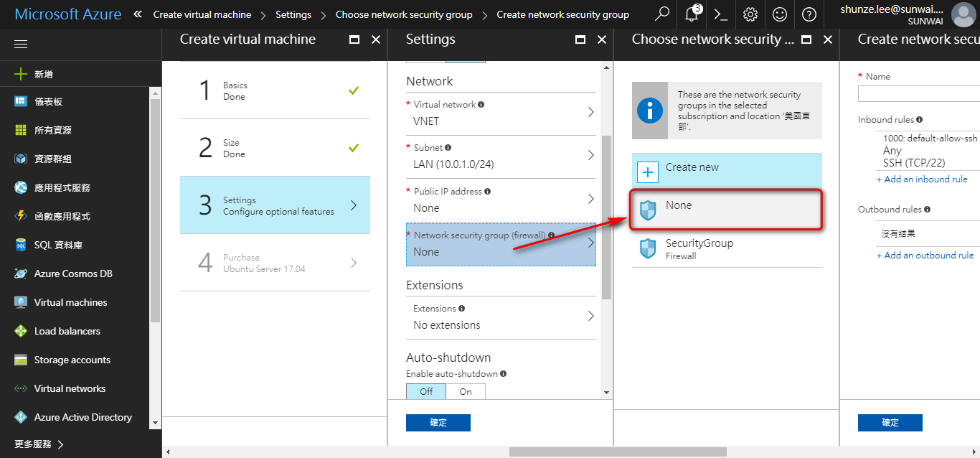Open Azure Cosmos DB in sidebar
The width and height of the screenshot is (980, 458).
tap(73, 274)
